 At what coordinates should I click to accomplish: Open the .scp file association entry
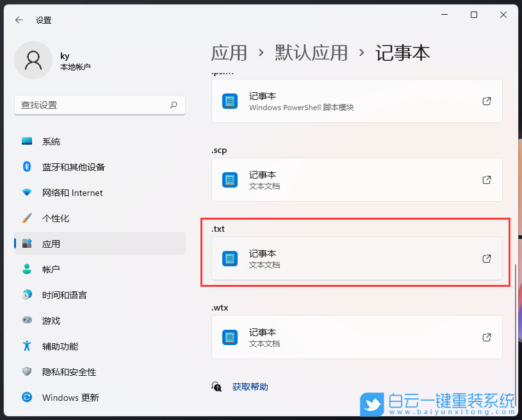pos(355,180)
